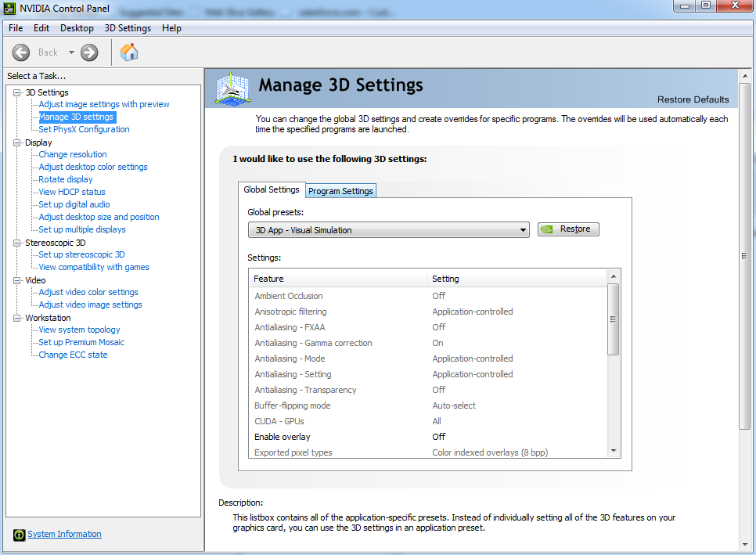Click the settings list scroll down arrow

[x=614, y=451]
